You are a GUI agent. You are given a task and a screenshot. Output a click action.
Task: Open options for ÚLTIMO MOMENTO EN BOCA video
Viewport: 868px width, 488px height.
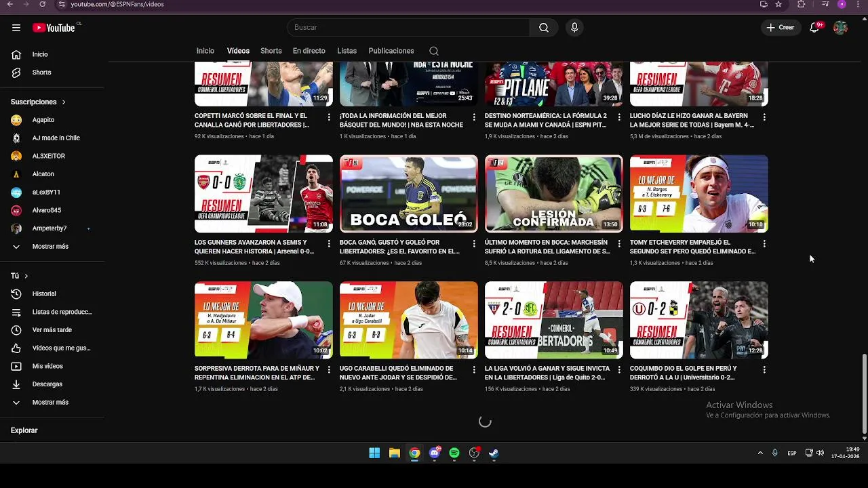tap(619, 243)
